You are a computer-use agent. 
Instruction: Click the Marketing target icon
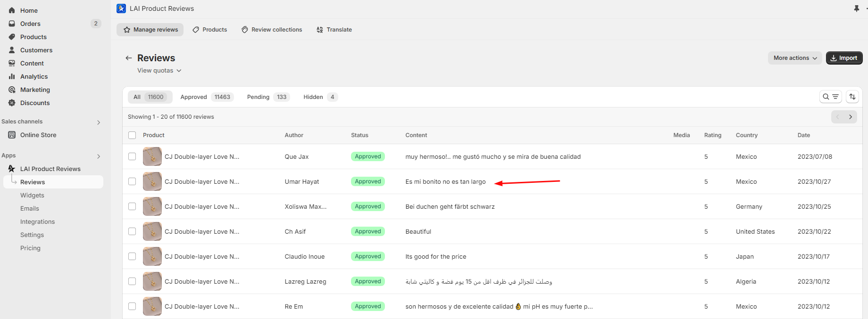pos(12,90)
